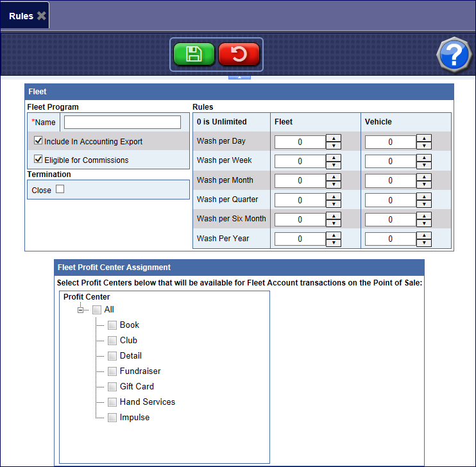476x467 pixels.
Task: Toggle Eligible for Commissions checkbox
Action: click(x=38, y=160)
